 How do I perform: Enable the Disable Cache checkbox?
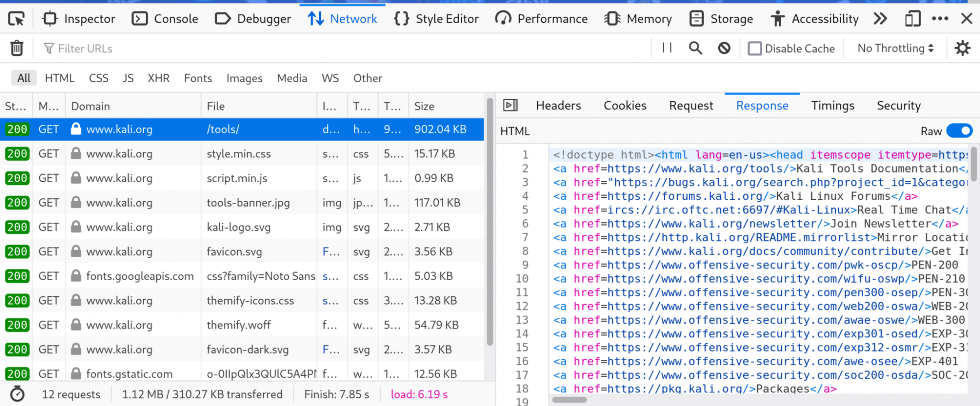[754, 48]
